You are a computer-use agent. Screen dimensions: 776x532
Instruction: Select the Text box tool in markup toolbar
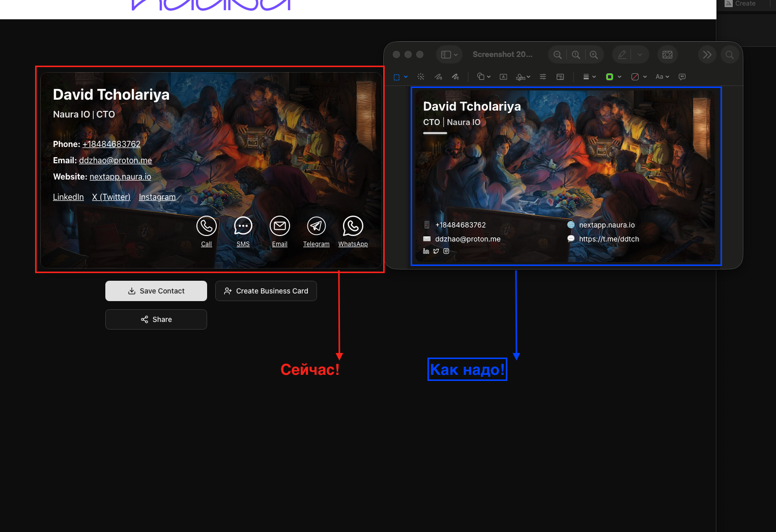(503, 76)
